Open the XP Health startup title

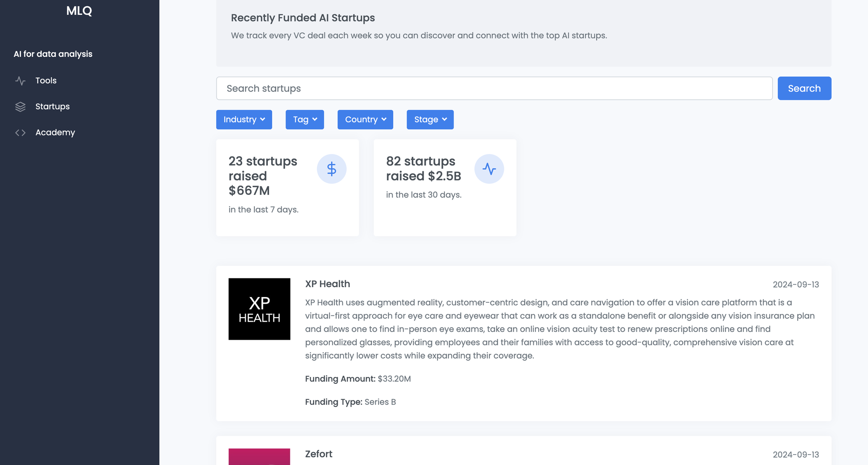(328, 284)
